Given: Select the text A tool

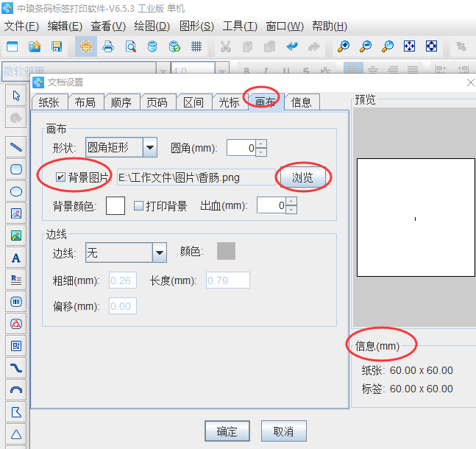Looking at the screenshot, I should (16, 258).
